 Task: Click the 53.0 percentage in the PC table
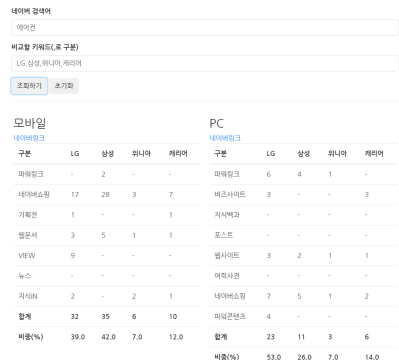[x=274, y=357]
